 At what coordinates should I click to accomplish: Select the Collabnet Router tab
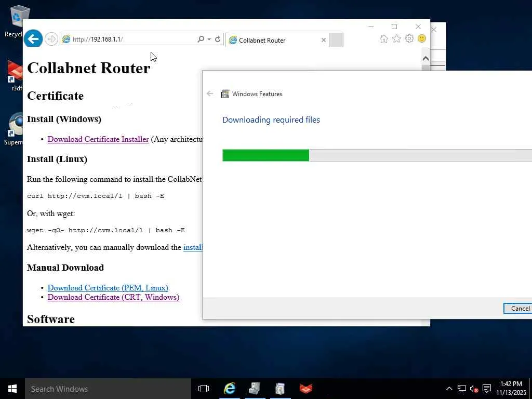(x=277, y=40)
